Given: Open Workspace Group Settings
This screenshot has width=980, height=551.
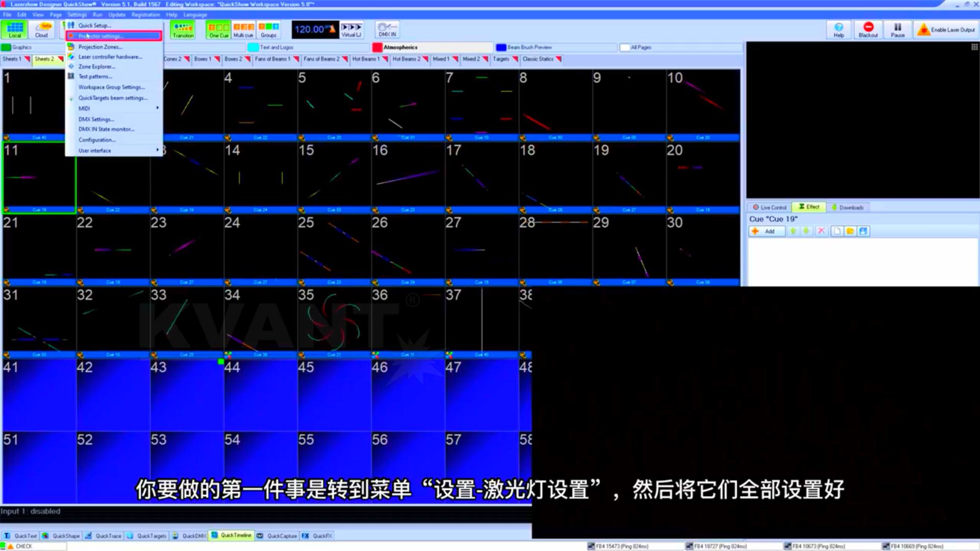Looking at the screenshot, I should [x=114, y=87].
